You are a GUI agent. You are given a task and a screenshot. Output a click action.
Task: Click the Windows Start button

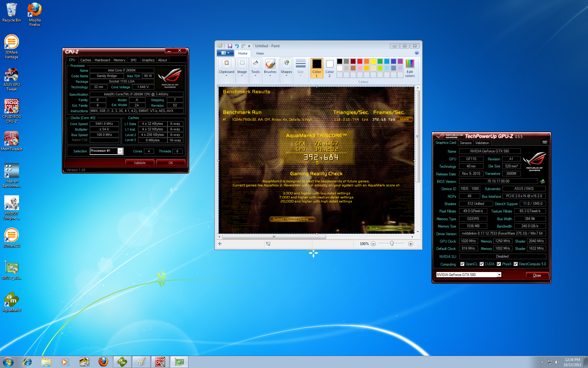coord(8,362)
